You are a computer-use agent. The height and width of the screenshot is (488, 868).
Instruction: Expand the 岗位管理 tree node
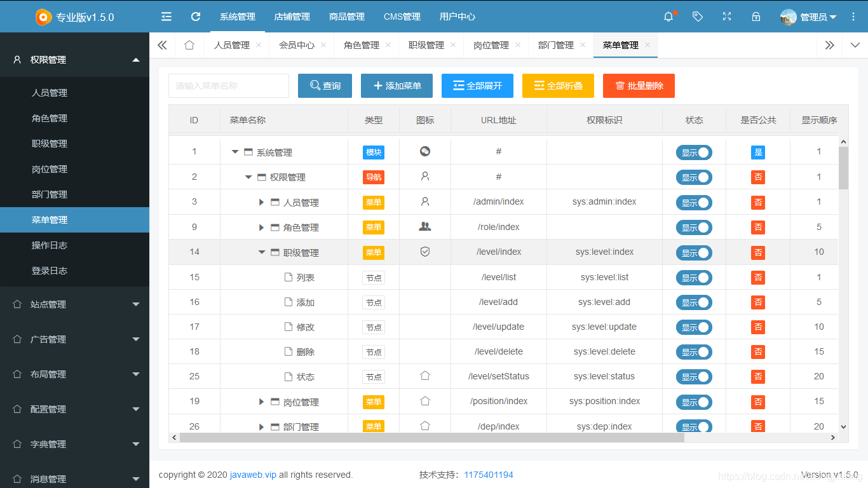[x=261, y=402]
